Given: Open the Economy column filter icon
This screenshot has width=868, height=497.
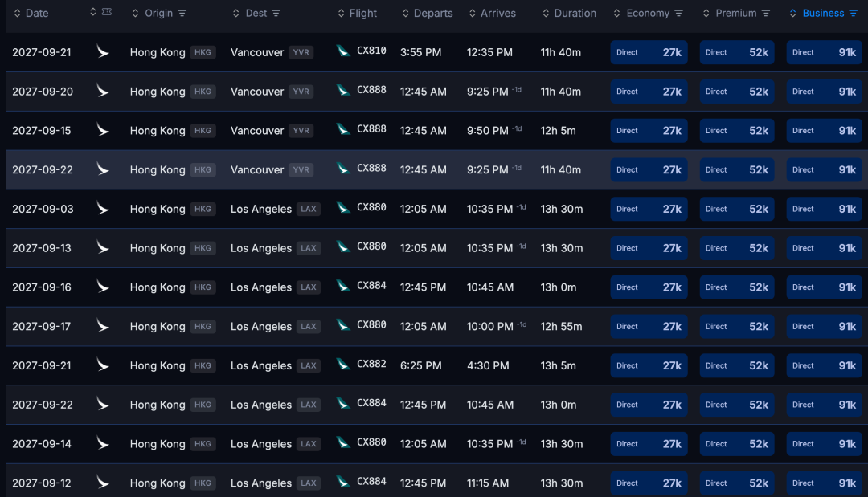Looking at the screenshot, I should point(678,14).
